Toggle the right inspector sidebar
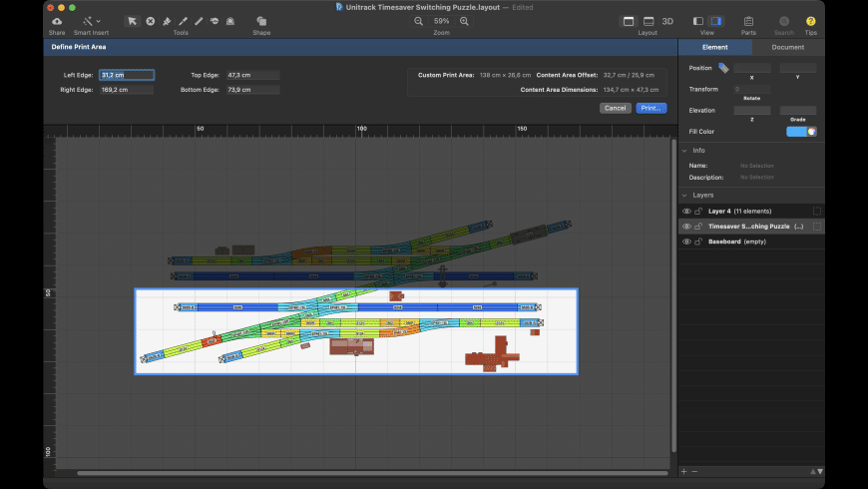This screenshot has width=868, height=489. point(716,21)
